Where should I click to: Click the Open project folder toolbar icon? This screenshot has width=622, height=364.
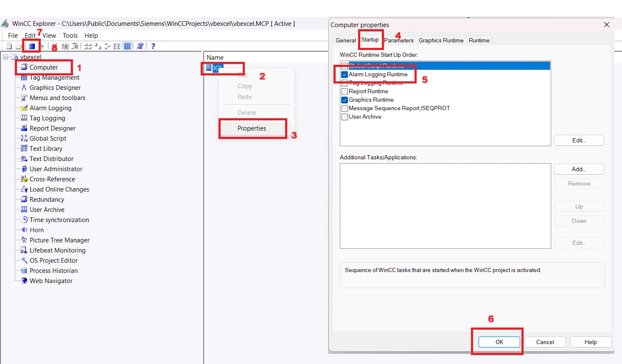tap(19, 46)
